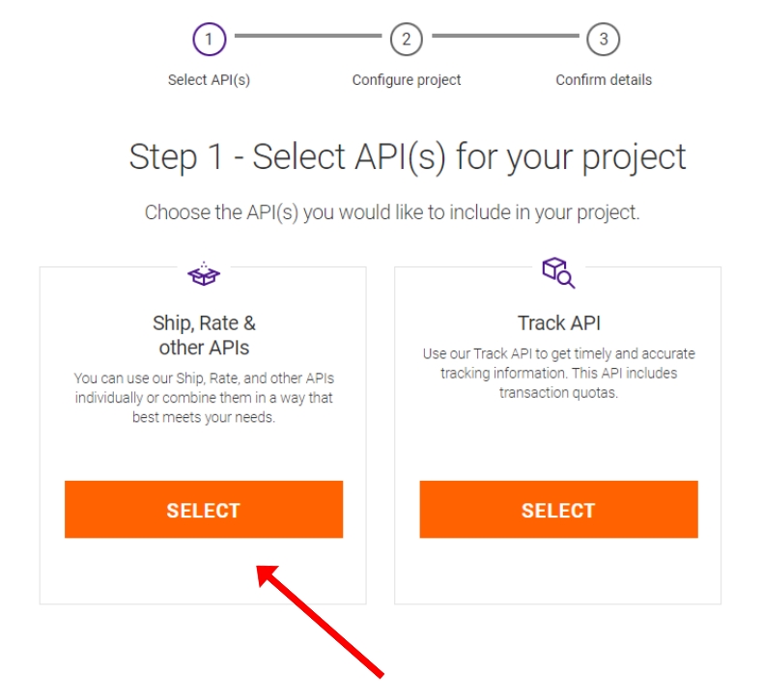Jump to step 3 circle in stepper
This screenshot has height=700, width=763.
point(604,40)
